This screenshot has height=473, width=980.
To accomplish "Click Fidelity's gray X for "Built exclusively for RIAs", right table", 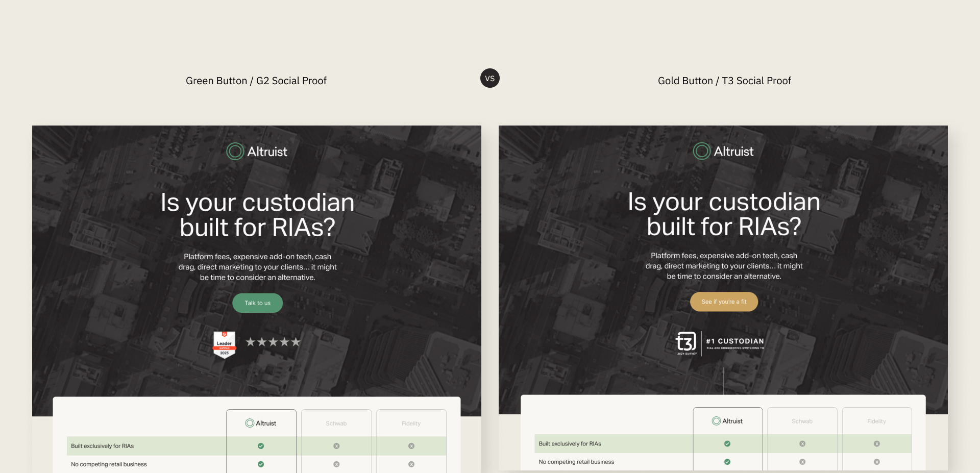I will coord(877,444).
